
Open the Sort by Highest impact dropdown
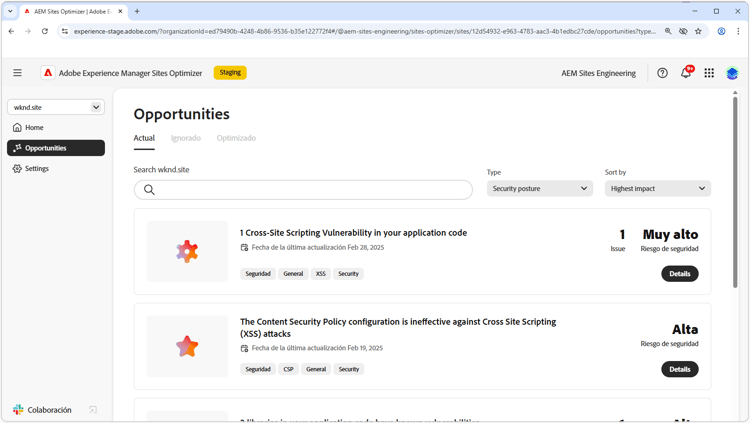click(x=658, y=189)
